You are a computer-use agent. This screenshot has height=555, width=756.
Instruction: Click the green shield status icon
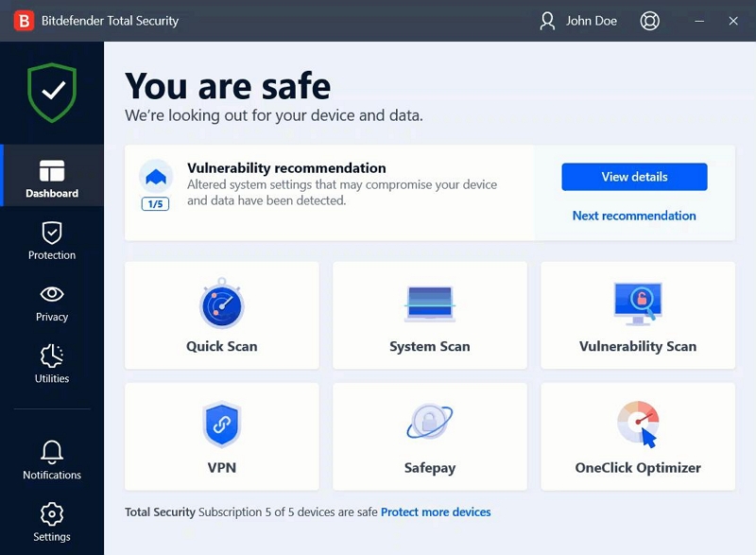[52, 92]
